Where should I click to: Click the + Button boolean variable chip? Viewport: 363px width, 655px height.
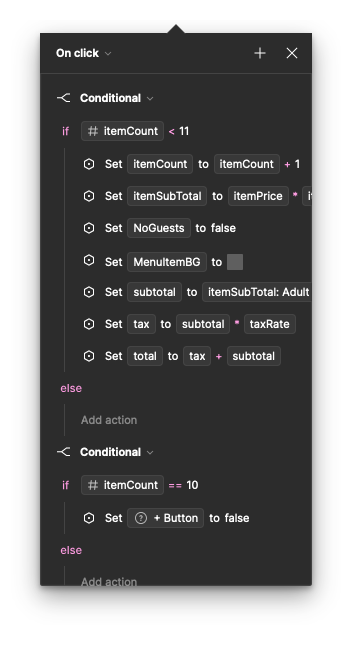(165, 518)
